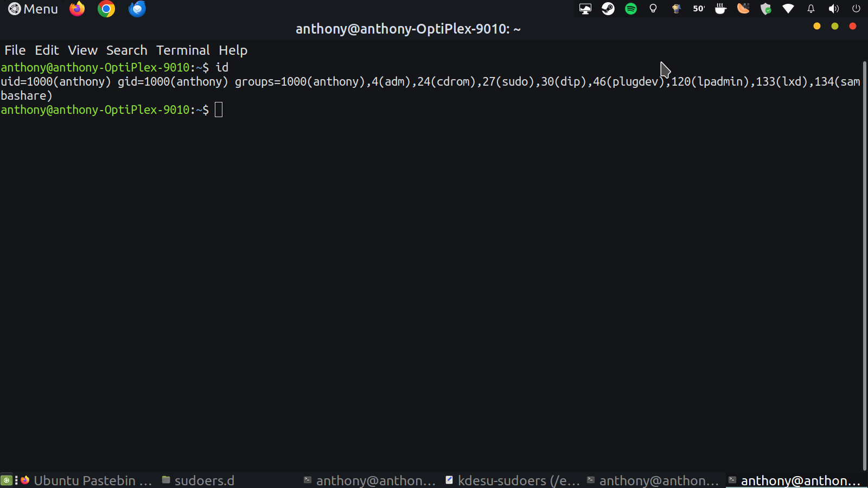Image resolution: width=868 pixels, height=488 pixels.
Task: Open the Firefox browser launcher
Action: 77,9
